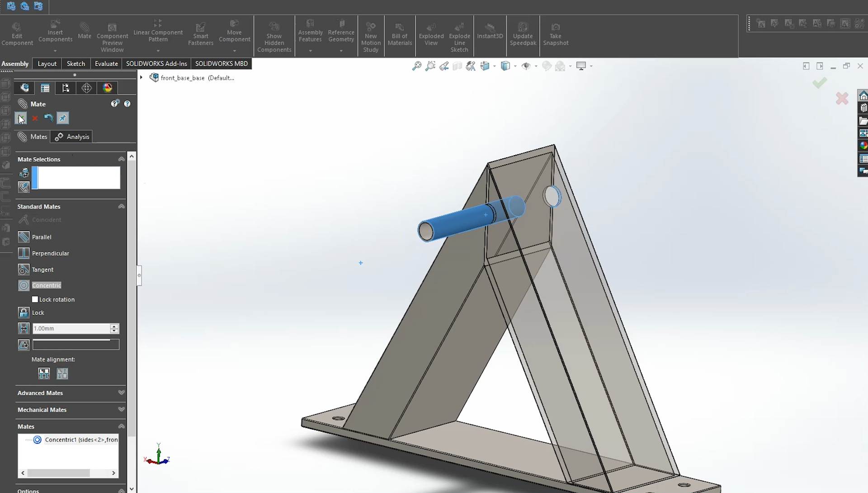Open DisplayManager tab icon

107,88
